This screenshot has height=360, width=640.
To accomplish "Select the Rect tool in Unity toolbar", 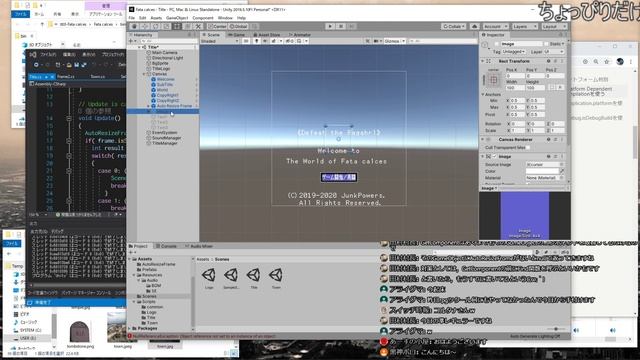I will pyautogui.click(x=177, y=27).
